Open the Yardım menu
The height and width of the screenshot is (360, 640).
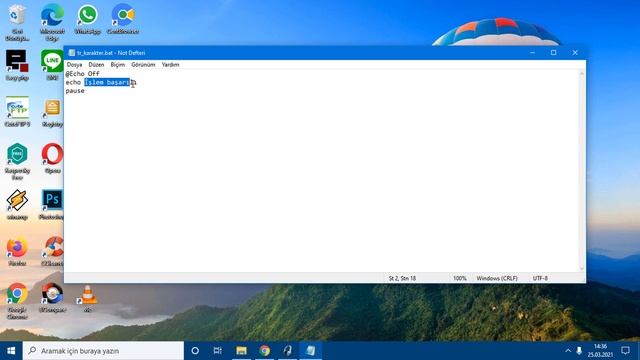(170, 64)
